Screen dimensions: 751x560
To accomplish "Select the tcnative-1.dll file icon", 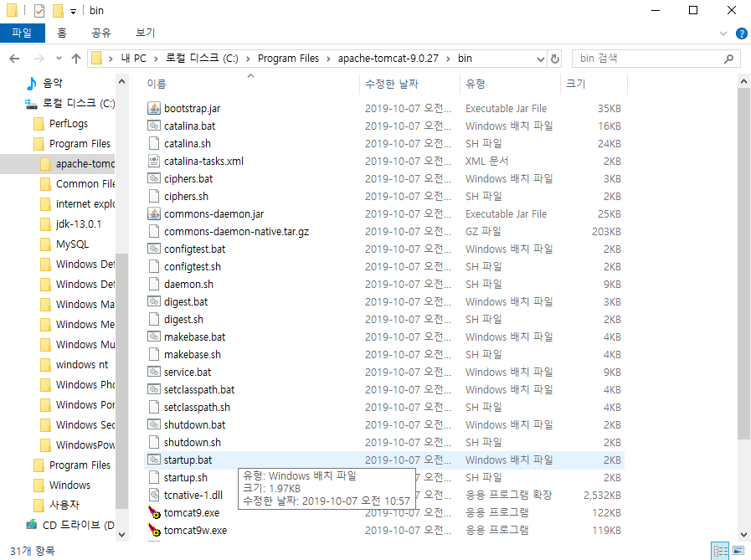I will [x=153, y=495].
